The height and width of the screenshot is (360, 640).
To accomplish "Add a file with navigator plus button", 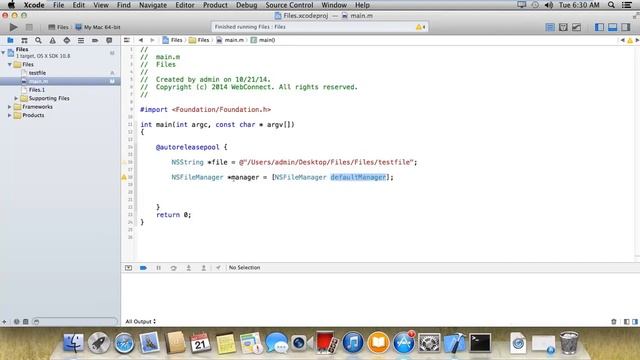I will click(x=4, y=322).
